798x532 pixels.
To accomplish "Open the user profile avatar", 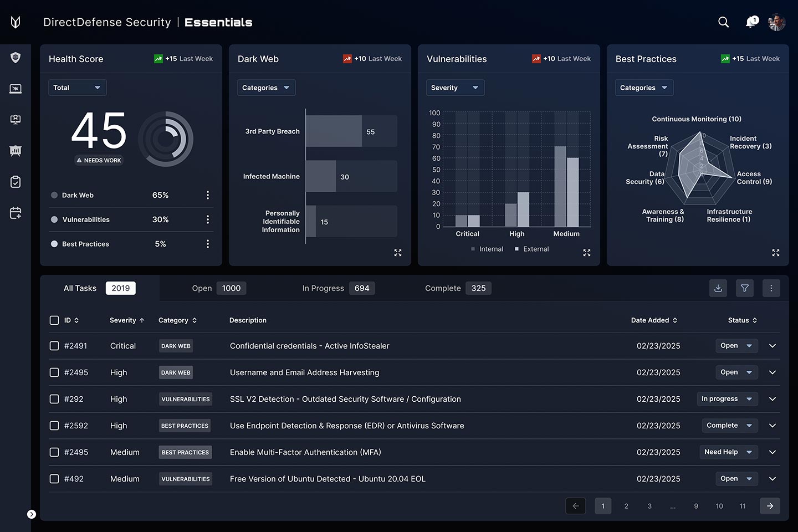I will [777, 22].
